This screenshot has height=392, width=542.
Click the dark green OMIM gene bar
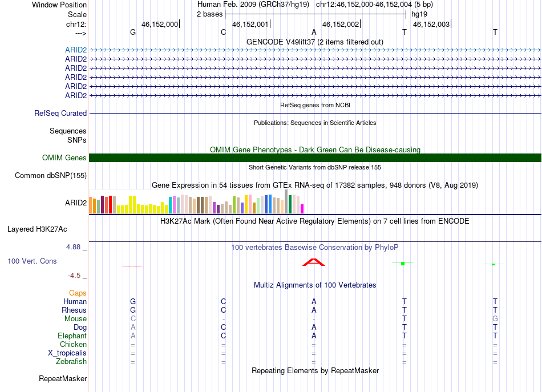(x=315, y=157)
